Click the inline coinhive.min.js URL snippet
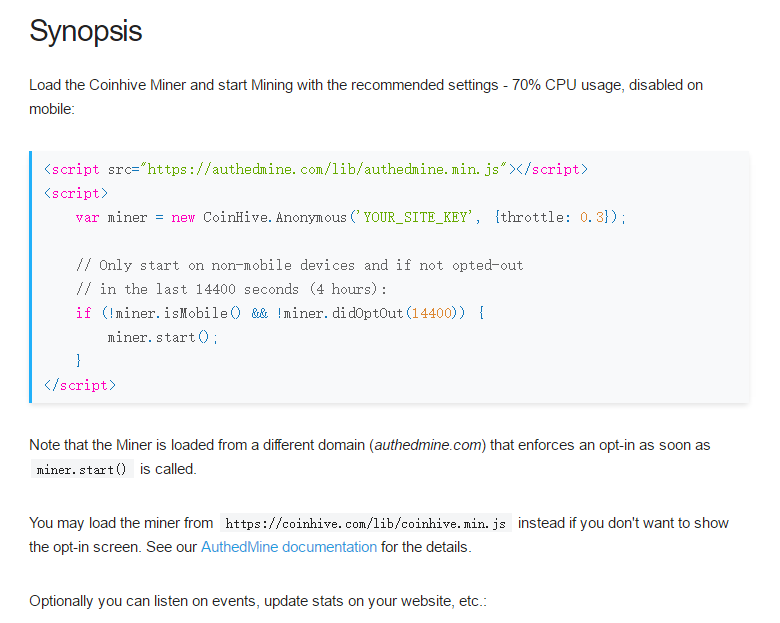Image resolution: width=780 pixels, height=623 pixels. [x=366, y=523]
